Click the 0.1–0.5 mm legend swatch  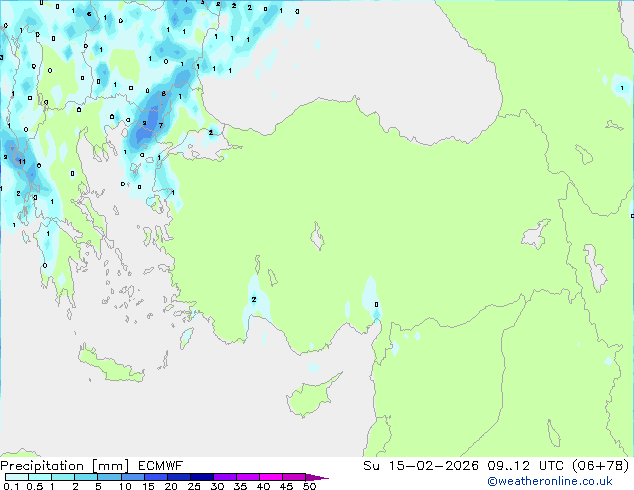point(17,477)
